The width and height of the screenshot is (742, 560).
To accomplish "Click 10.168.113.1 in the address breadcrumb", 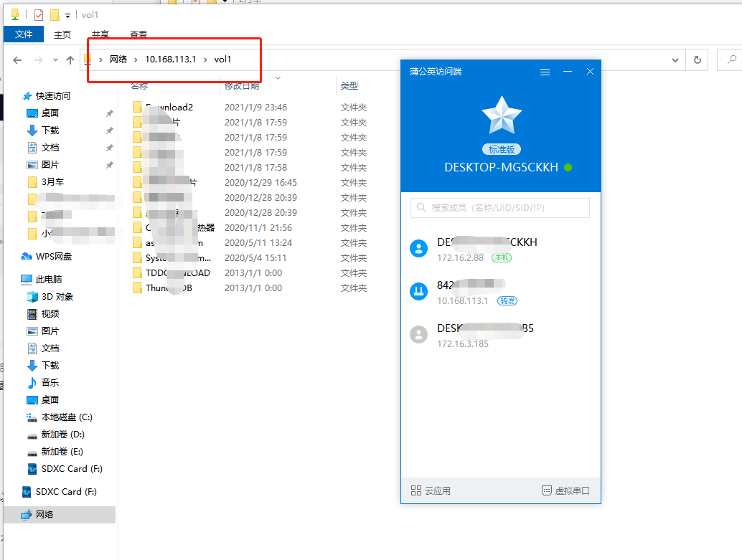I will coord(170,59).
